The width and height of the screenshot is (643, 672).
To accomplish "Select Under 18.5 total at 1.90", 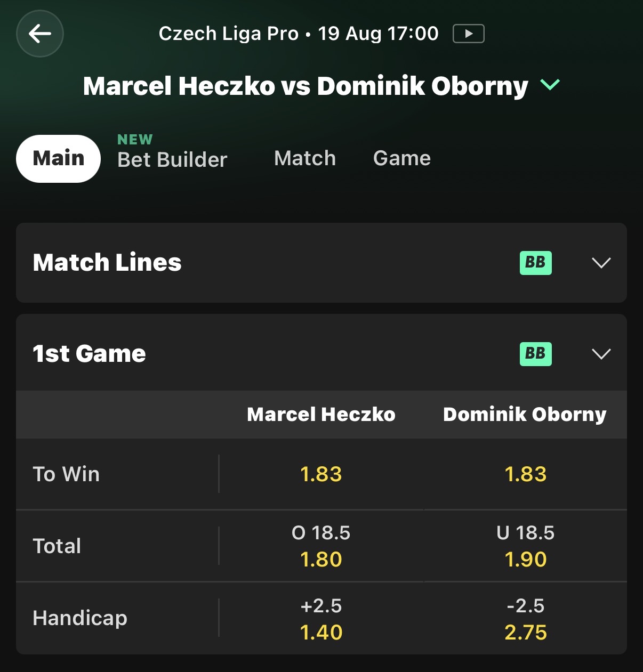I will click(x=526, y=546).
